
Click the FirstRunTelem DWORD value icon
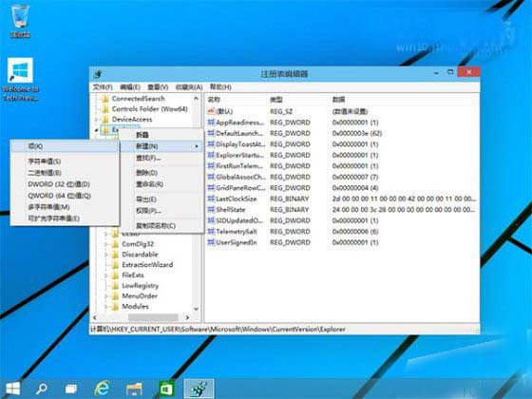point(211,166)
